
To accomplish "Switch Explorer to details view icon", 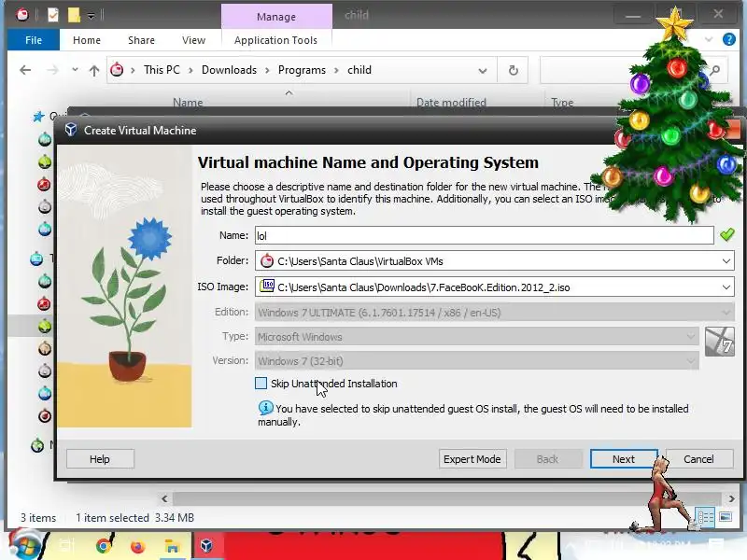I will tap(705, 517).
